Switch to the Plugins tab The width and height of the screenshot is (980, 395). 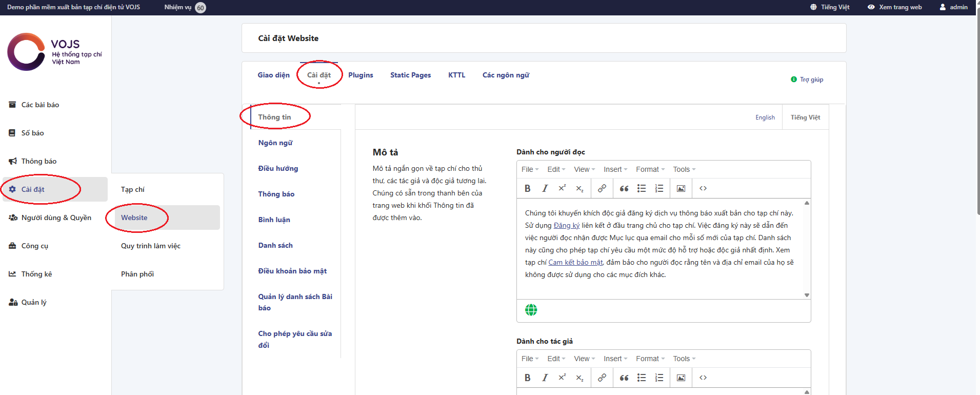[361, 75]
